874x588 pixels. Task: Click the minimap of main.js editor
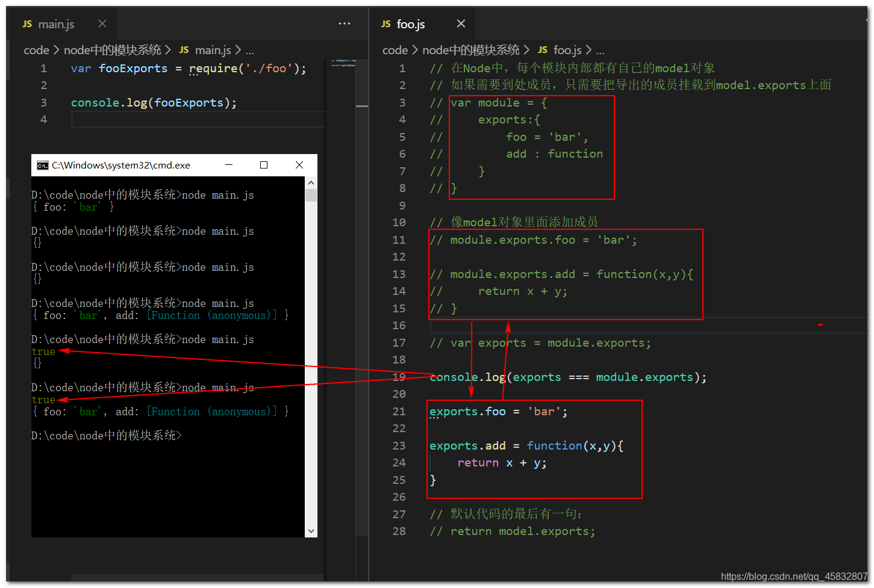343,63
